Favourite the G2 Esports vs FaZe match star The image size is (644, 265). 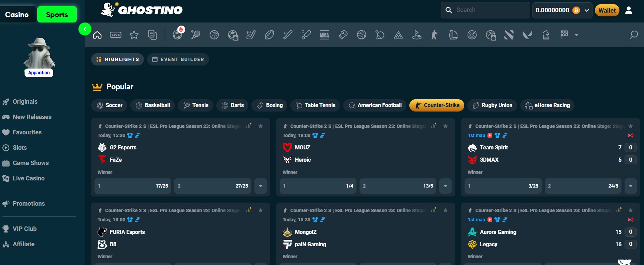pos(261,126)
